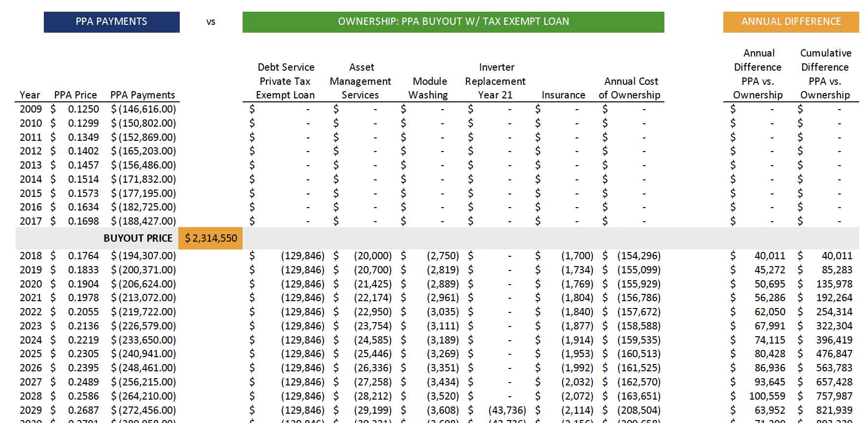Click the Debt Service Private Tax Exempt Loan header
868x423 pixels.
pos(285,81)
